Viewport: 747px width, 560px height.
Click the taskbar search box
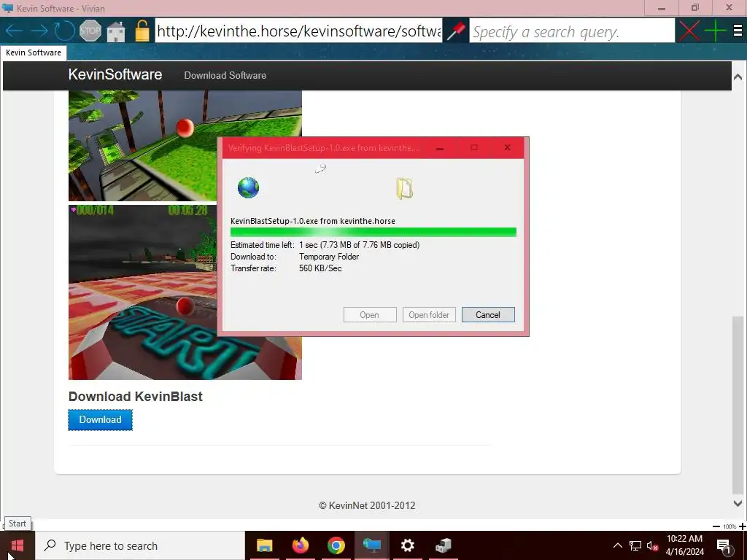tap(141, 545)
